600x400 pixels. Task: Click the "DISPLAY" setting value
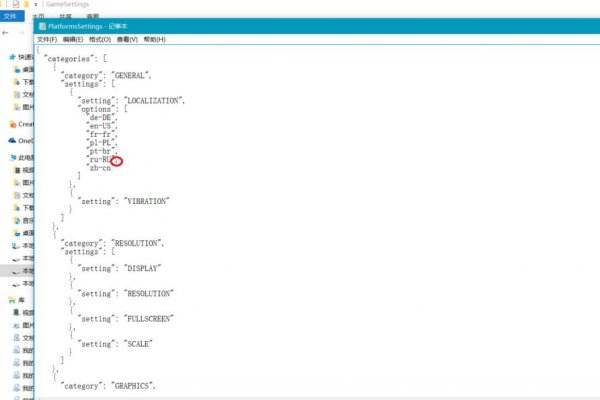(x=142, y=269)
